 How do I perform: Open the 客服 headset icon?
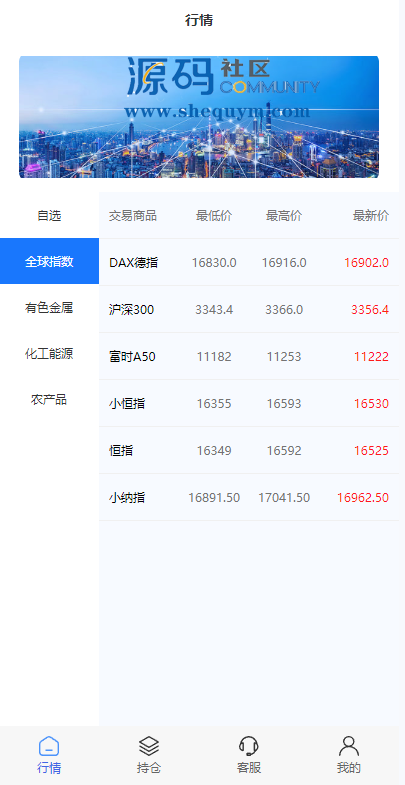coord(249,745)
